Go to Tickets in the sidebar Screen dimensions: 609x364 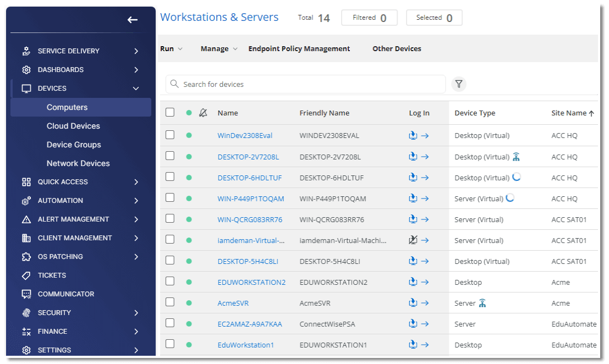[52, 275]
